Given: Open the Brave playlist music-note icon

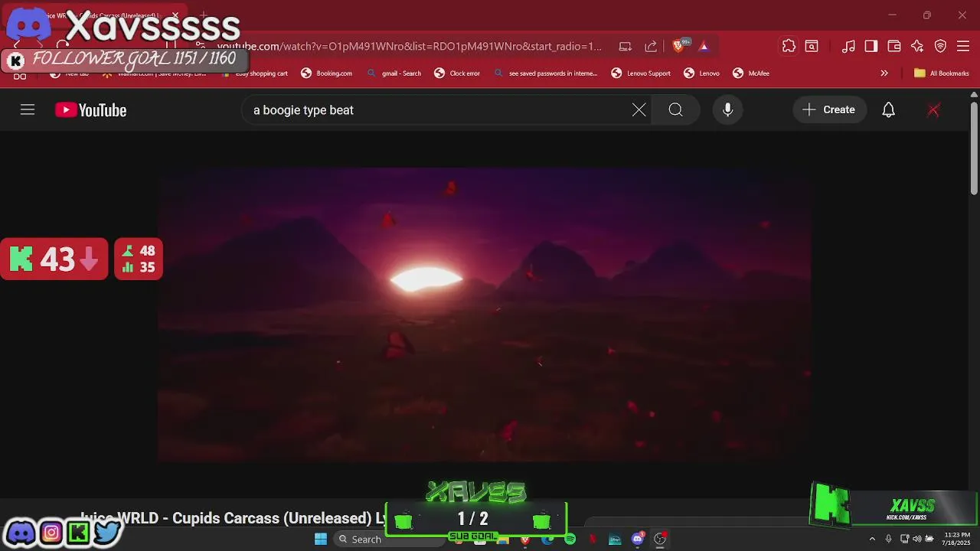Looking at the screenshot, I should (848, 47).
